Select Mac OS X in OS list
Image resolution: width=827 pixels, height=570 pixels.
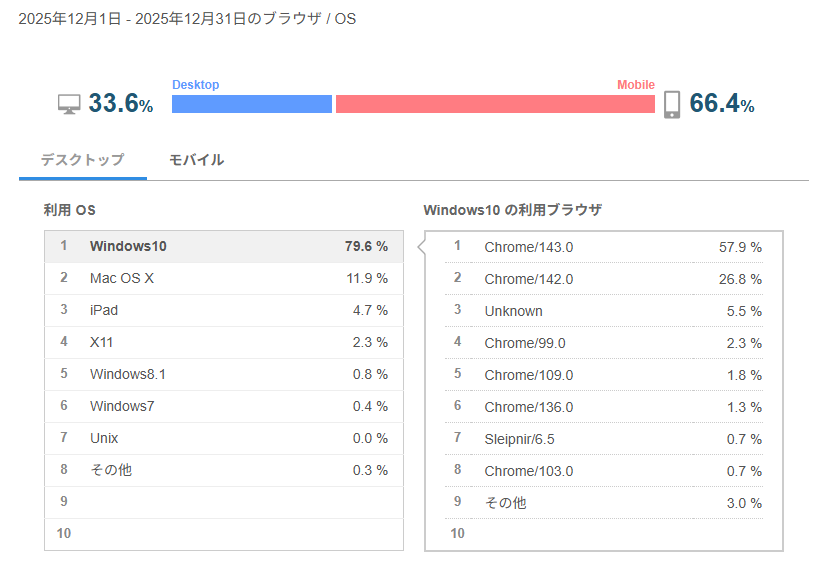(x=223, y=278)
